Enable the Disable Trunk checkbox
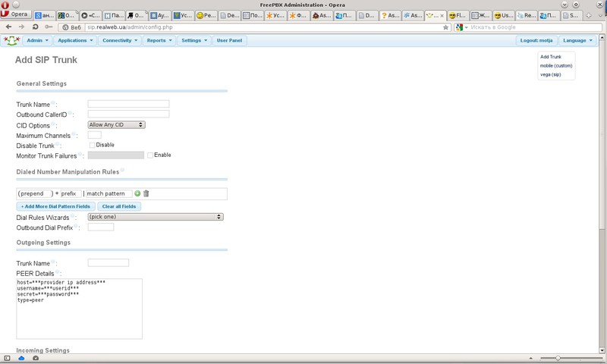 pos(92,145)
